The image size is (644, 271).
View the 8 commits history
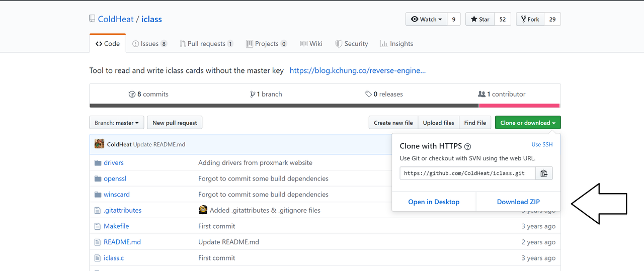point(148,94)
